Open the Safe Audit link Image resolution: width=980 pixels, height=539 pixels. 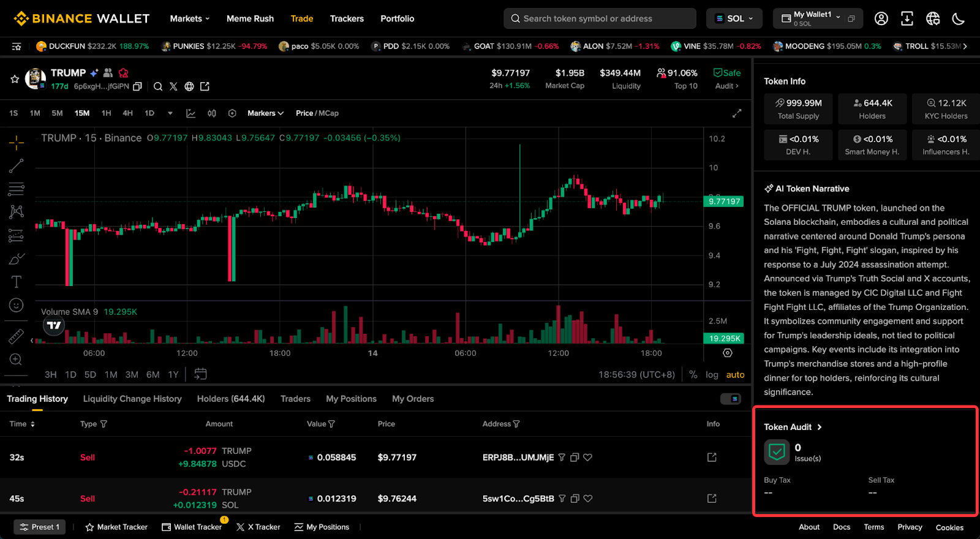pyautogui.click(x=727, y=79)
